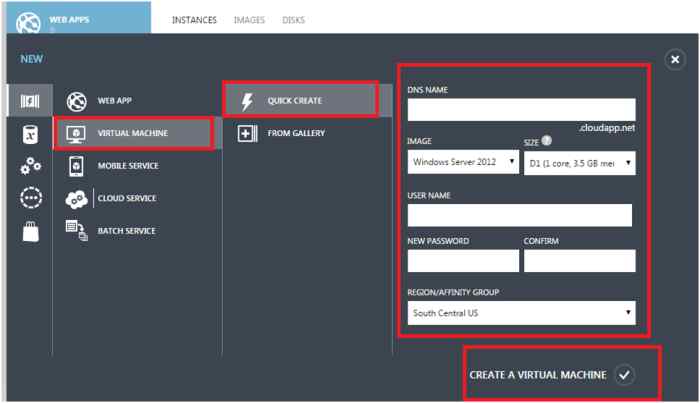700x403 pixels.
Task: Click the Virtual Machine monitor icon
Action: pyautogui.click(x=76, y=133)
